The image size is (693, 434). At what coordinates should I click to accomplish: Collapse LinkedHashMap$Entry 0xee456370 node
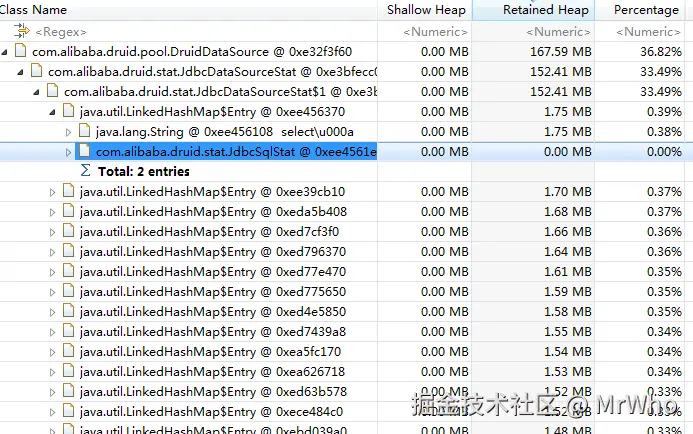tap(52, 112)
